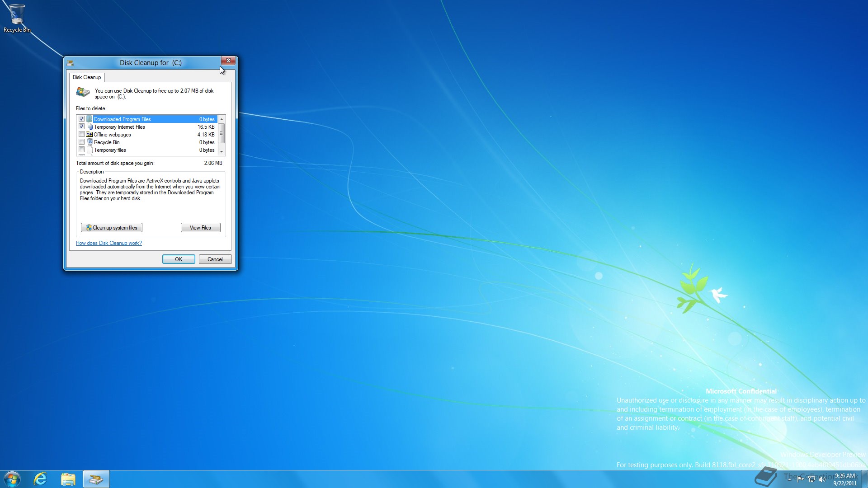The image size is (868, 488).
Task: Uncheck the Downloaded Program Files checkbox
Action: point(82,119)
